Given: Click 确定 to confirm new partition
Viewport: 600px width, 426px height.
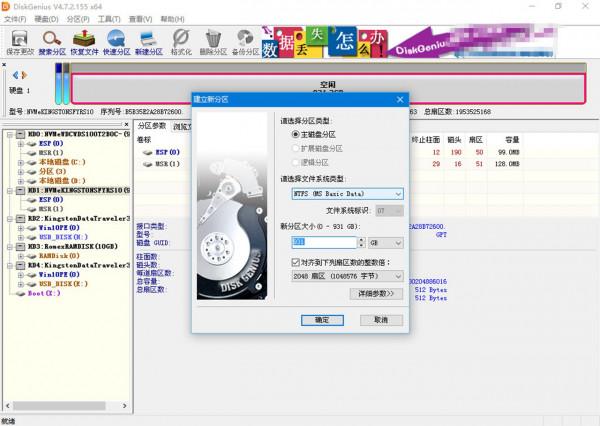Looking at the screenshot, I should click(x=322, y=320).
